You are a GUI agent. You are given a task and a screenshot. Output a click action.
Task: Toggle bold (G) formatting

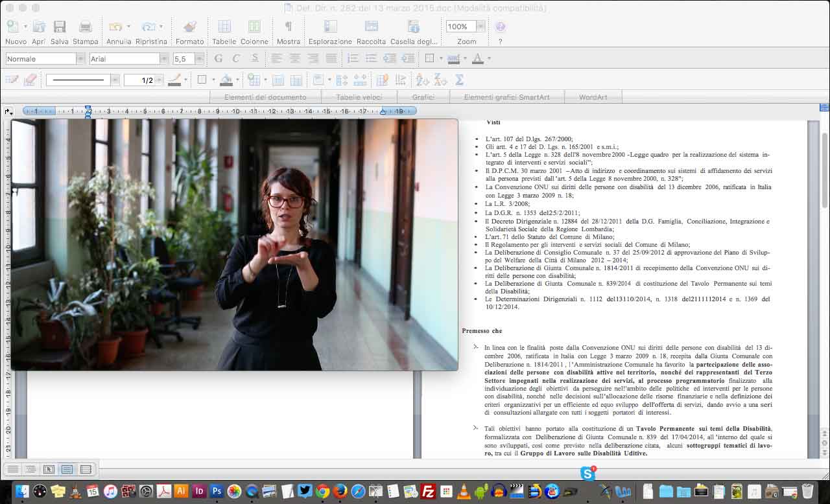click(x=218, y=59)
